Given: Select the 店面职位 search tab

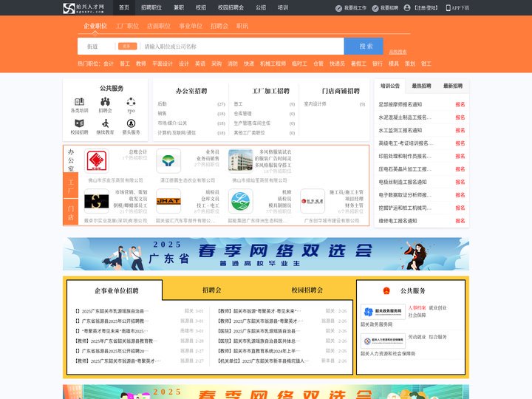Looking at the screenshot, I should point(159,26).
